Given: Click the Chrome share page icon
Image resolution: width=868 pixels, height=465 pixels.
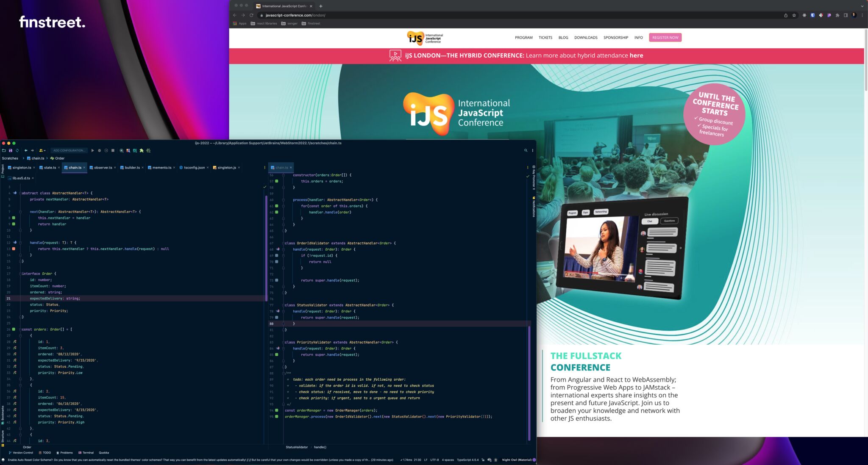Looking at the screenshot, I should pos(786,15).
